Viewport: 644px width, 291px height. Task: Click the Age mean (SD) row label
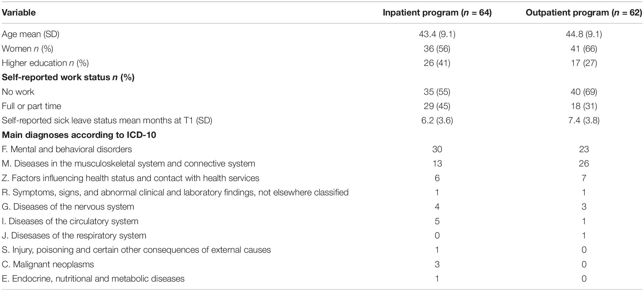(30, 34)
